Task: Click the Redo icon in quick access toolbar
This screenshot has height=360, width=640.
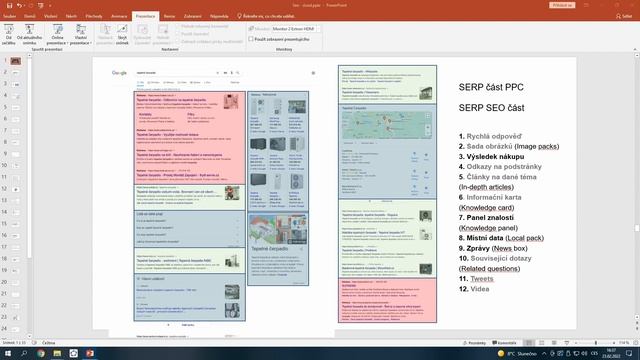Action: (30, 5)
